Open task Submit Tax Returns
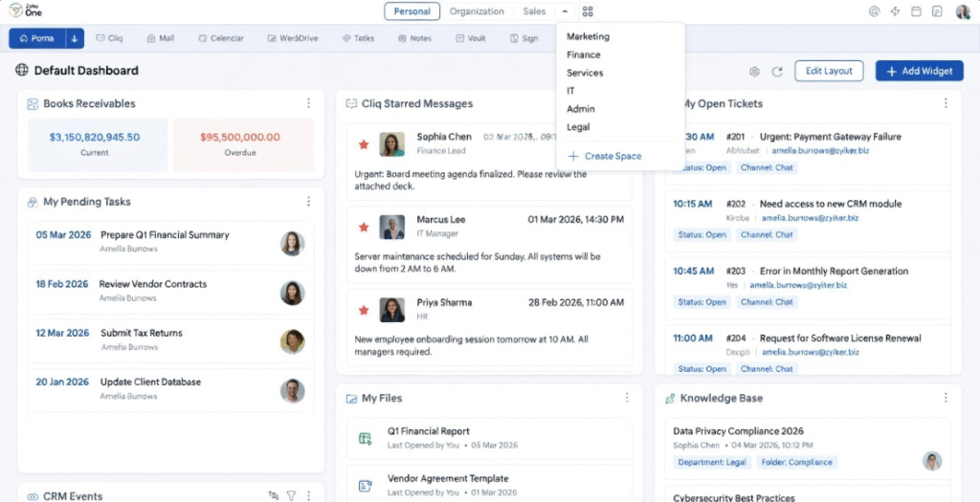The width and height of the screenshot is (980, 502). (x=142, y=333)
